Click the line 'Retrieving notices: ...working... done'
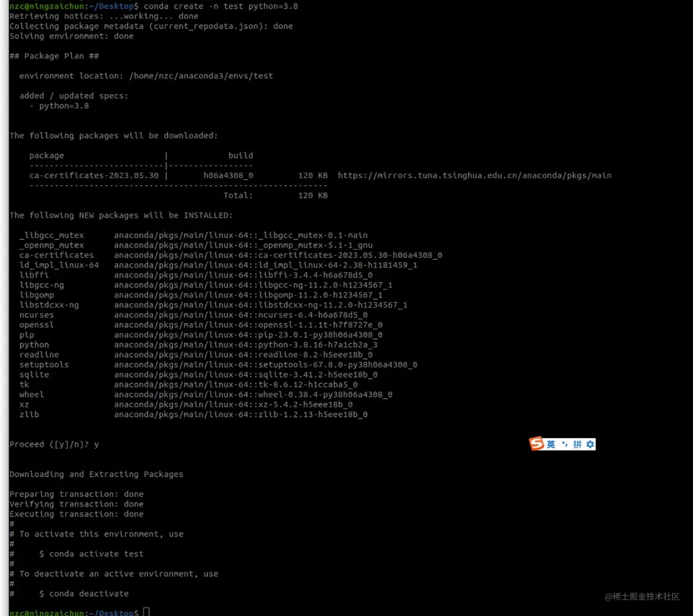 coord(104,16)
